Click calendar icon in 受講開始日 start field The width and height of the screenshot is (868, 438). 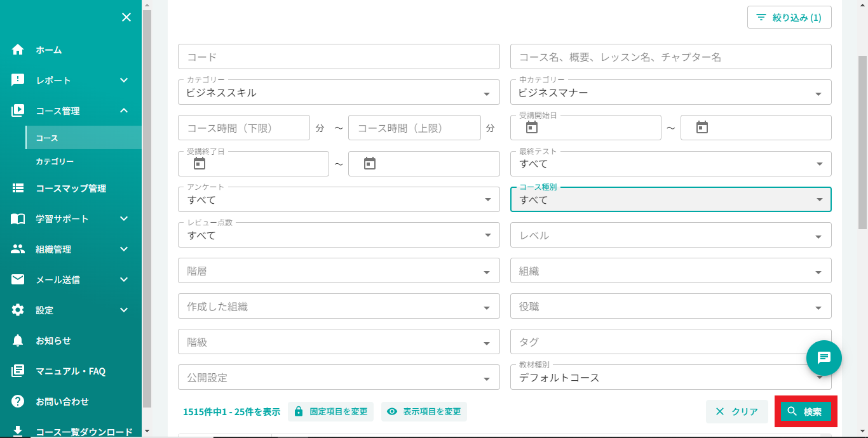[532, 128]
